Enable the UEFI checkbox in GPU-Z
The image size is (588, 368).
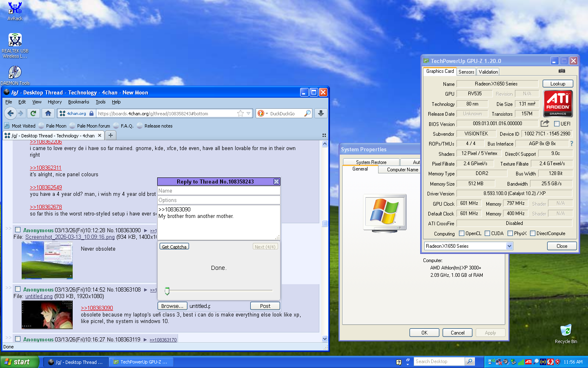(557, 123)
